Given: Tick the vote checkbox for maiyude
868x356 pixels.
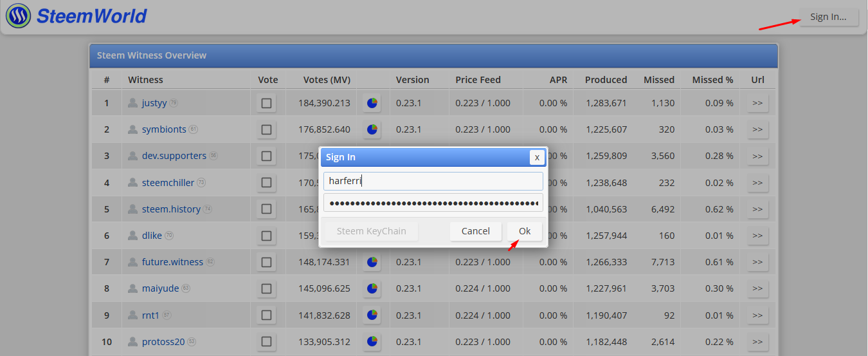Looking at the screenshot, I should point(266,288).
